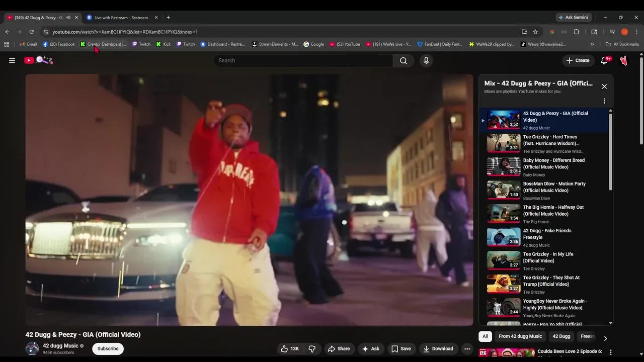Image resolution: width=644 pixels, height=362 pixels.
Task: Open the 42 dugg Music channel avatar
Action: tap(32, 348)
